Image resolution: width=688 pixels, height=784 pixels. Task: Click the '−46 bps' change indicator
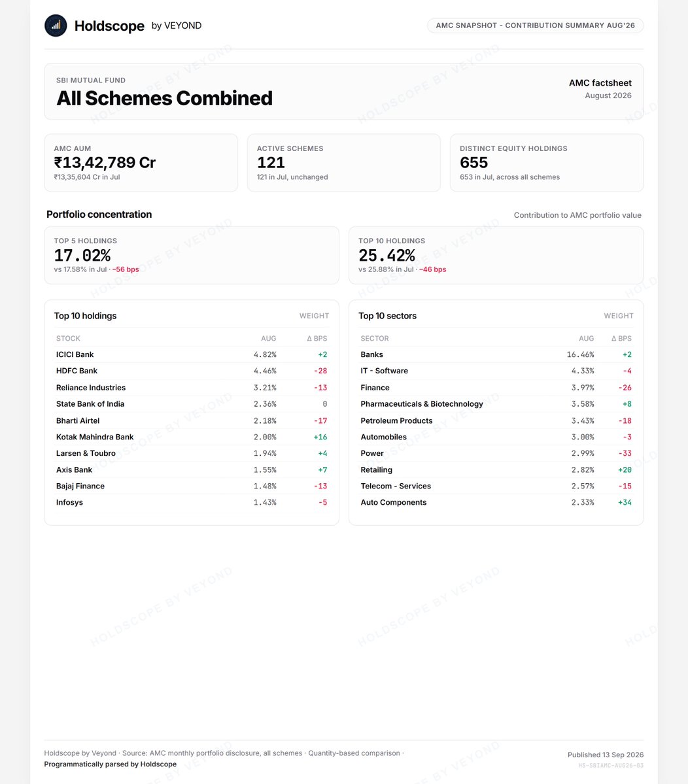(432, 269)
